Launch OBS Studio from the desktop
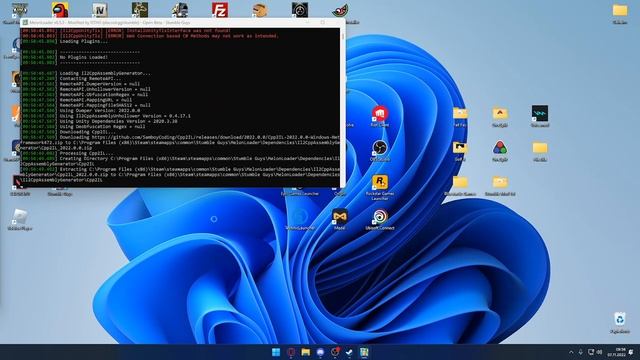 coord(380,148)
